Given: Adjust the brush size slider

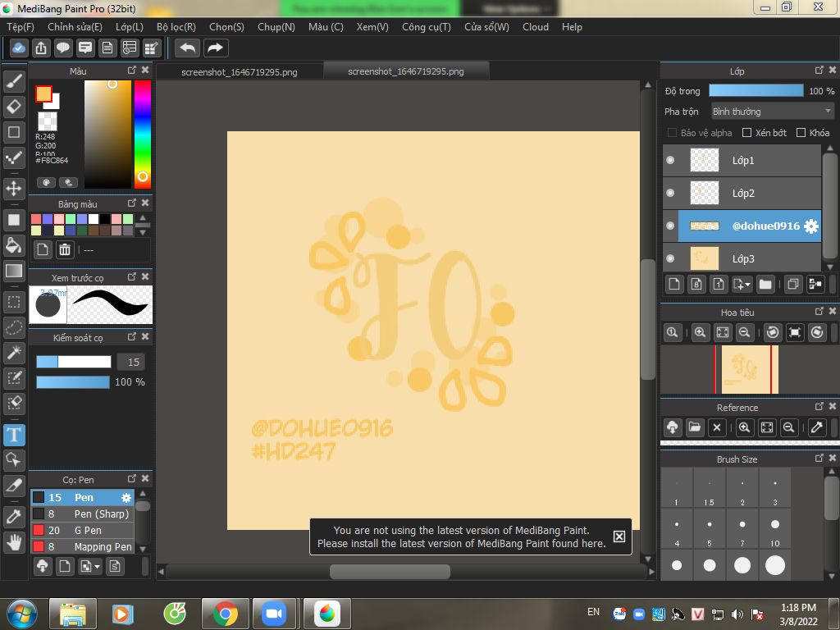Looking at the screenshot, I should point(73,362).
